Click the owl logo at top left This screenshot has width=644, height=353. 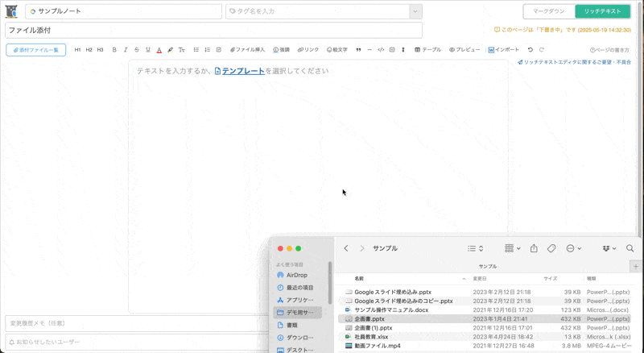(x=11, y=11)
